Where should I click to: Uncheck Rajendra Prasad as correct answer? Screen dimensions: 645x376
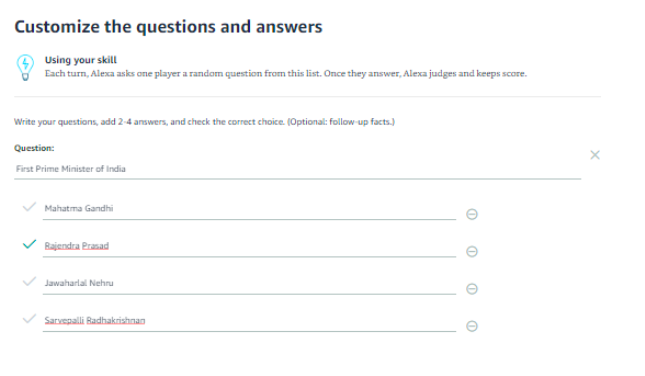point(29,244)
